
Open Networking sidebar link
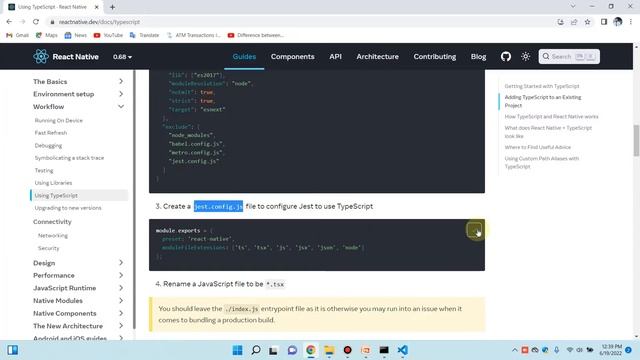pyautogui.click(x=53, y=236)
